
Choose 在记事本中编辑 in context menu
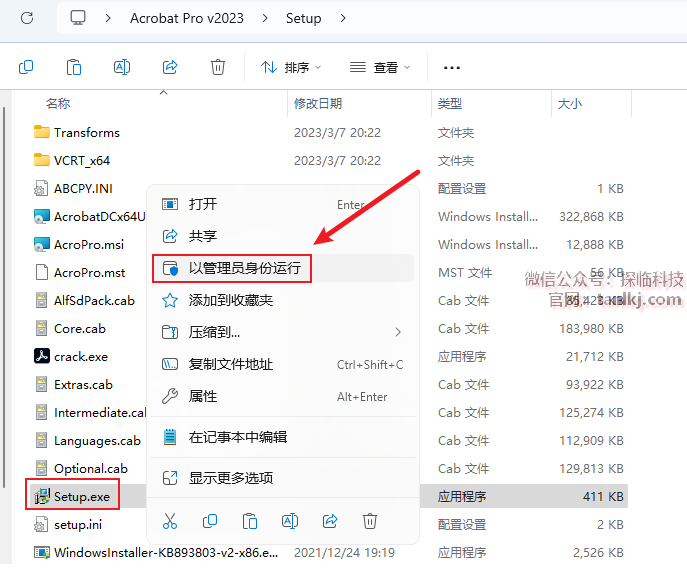click(x=283, y=437)
